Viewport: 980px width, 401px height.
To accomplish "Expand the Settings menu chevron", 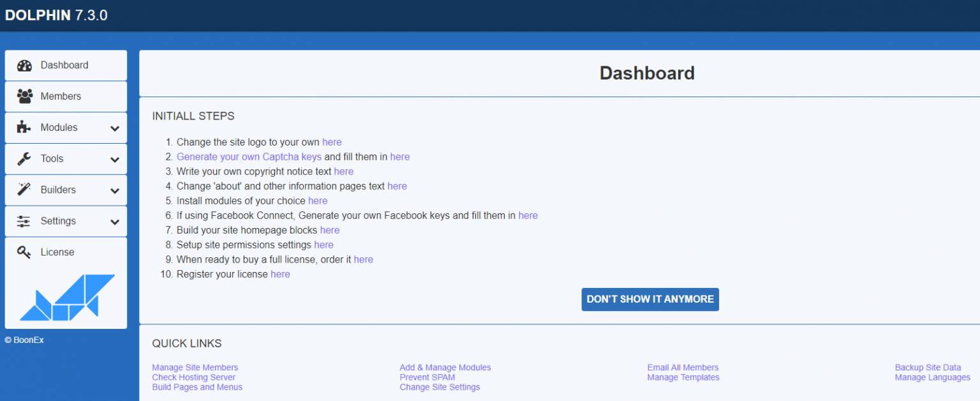I will click(x=115, y=222).
